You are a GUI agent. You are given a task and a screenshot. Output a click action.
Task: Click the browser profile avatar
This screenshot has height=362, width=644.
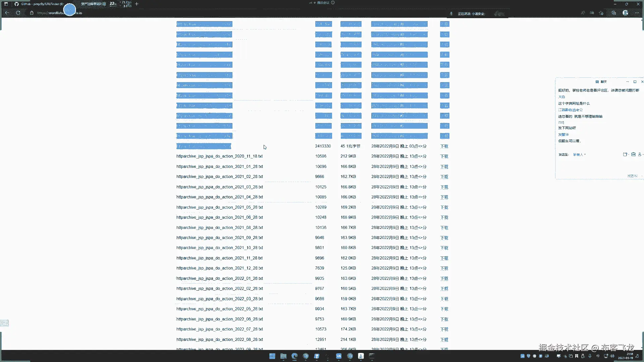tap(625, 13)
